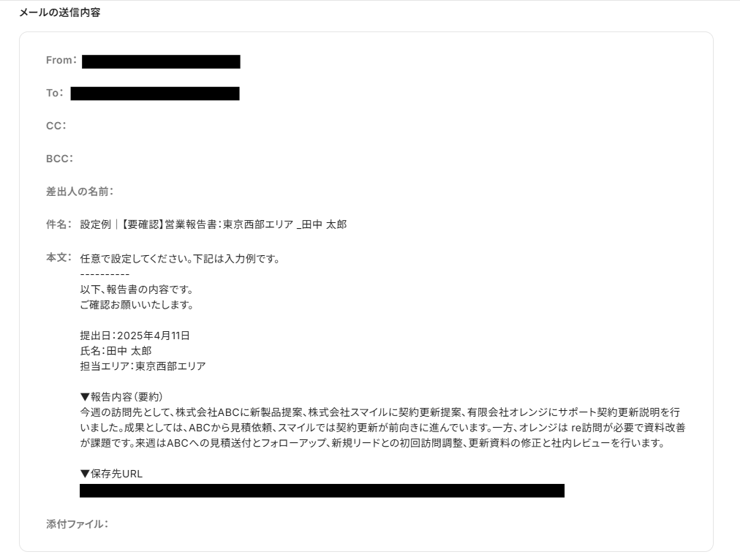Viewport: 740px width, 560px height.
Task: Click the redacted From address field
Action: pos(161,62)
